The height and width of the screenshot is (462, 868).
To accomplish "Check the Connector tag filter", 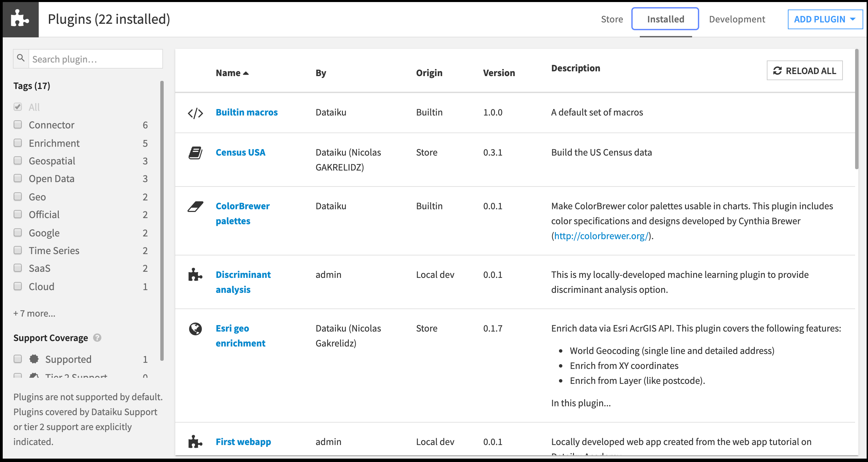I will pos(18,125).
